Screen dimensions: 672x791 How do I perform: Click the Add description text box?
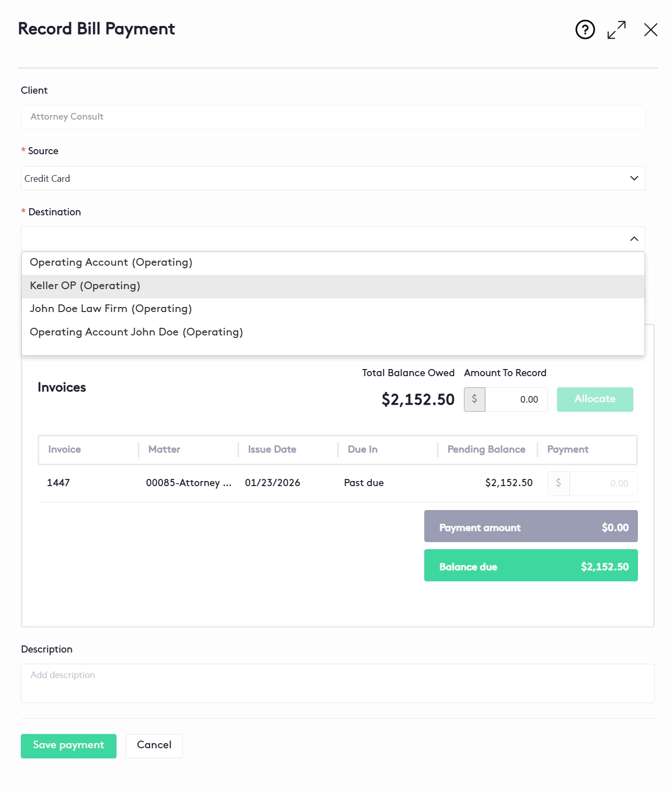pos(337,683)
